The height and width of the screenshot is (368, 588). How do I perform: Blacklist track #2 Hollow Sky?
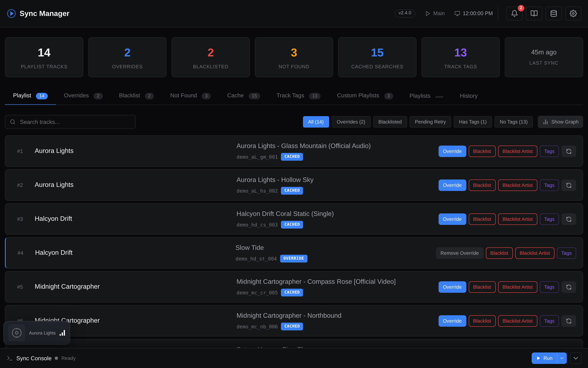coord(482,185)
